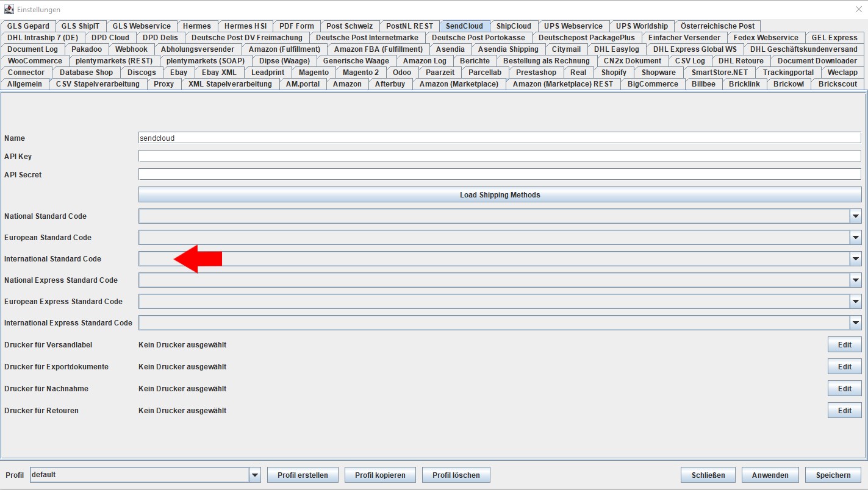Open the Berichte tab
This screenshot has width=868, height=490.
click(x=475, y=61)
